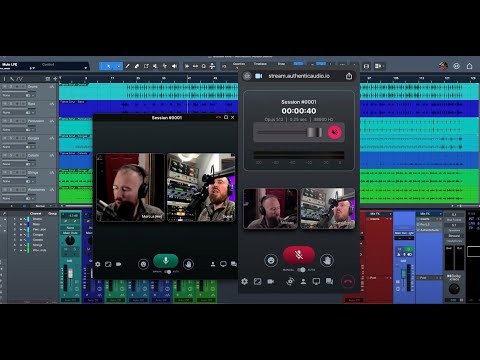480x360 pixels.
Task: Open the Quantize dropdown
Action: point(239,65)
